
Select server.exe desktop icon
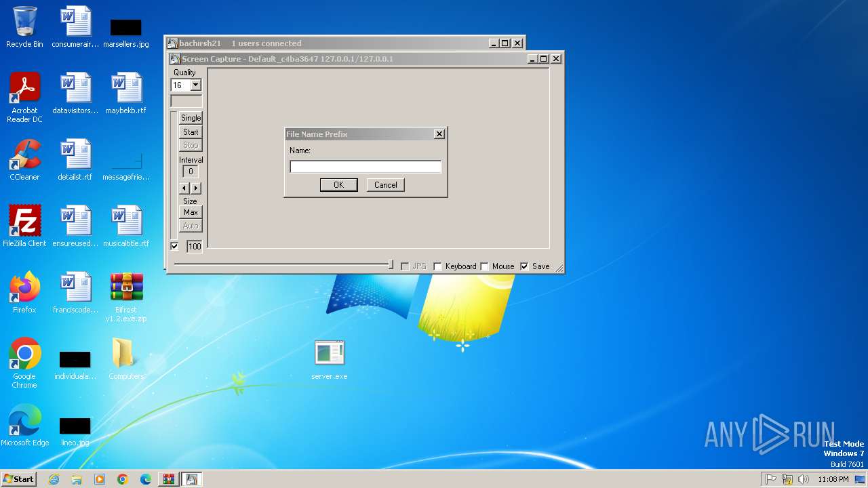(330, 360)
